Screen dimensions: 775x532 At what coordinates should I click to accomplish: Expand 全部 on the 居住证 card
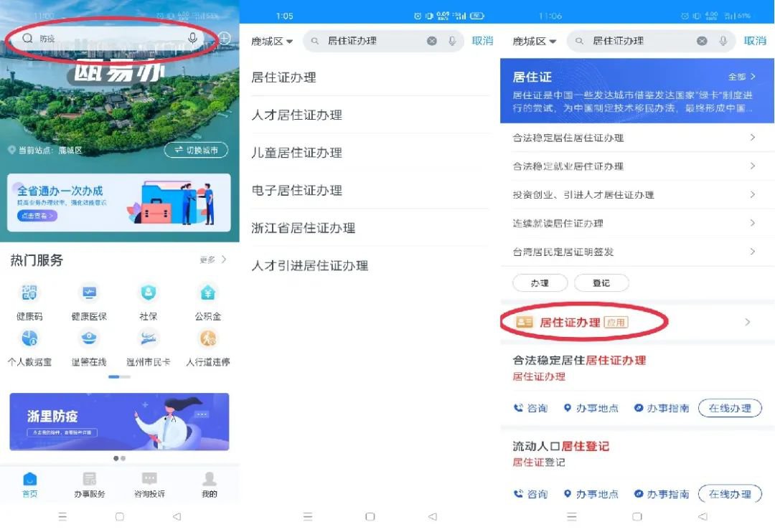(x=741, y=77)
